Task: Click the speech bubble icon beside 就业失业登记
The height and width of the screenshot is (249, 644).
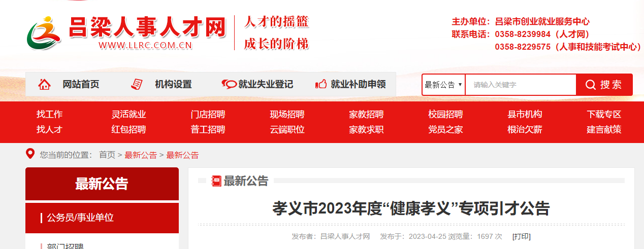Action: [x=229, y=84]
